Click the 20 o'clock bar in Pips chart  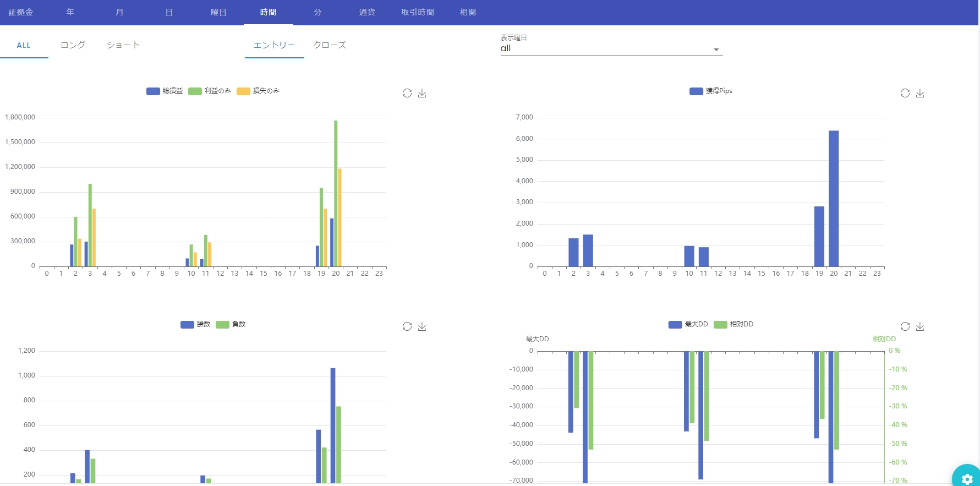pyautogui.click(x=834, y=198)
